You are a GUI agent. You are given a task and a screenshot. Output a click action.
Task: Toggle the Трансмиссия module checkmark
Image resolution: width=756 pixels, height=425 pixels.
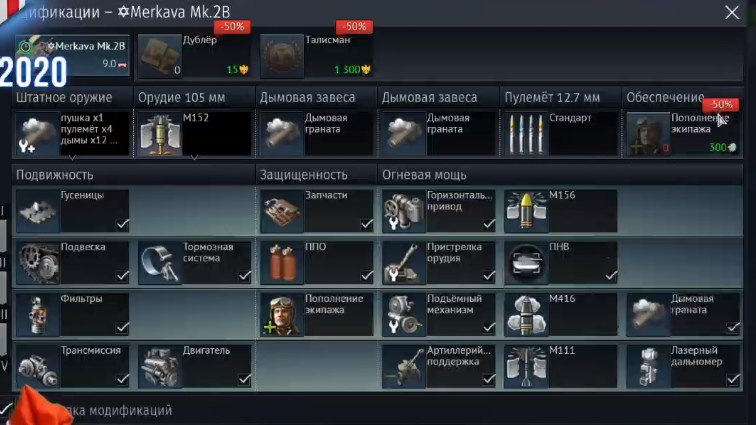pyautogui.click(x=122, y=379)
